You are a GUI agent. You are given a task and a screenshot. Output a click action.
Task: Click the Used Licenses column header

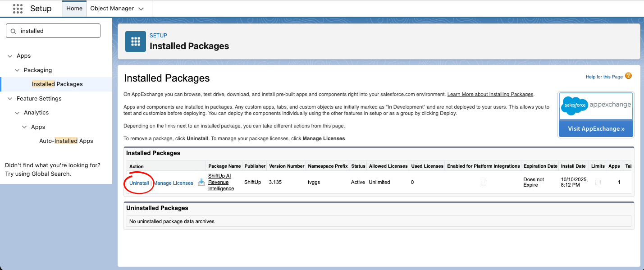427,166
